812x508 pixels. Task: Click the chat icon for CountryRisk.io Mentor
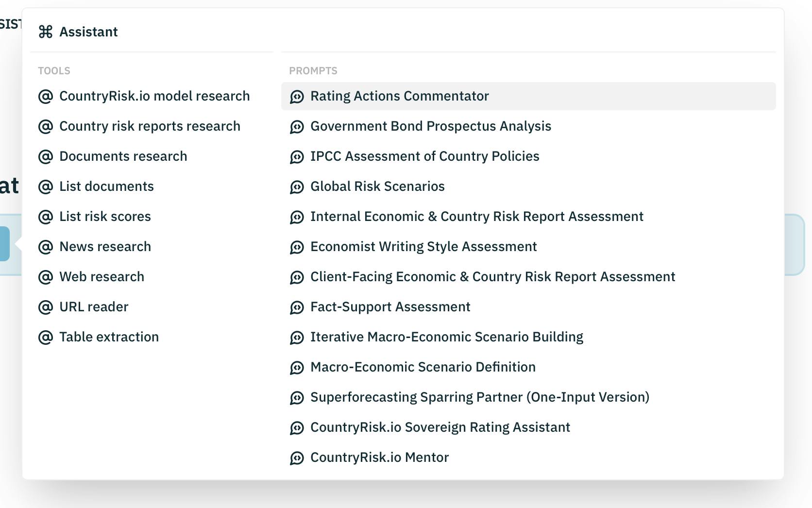[297, 458]
